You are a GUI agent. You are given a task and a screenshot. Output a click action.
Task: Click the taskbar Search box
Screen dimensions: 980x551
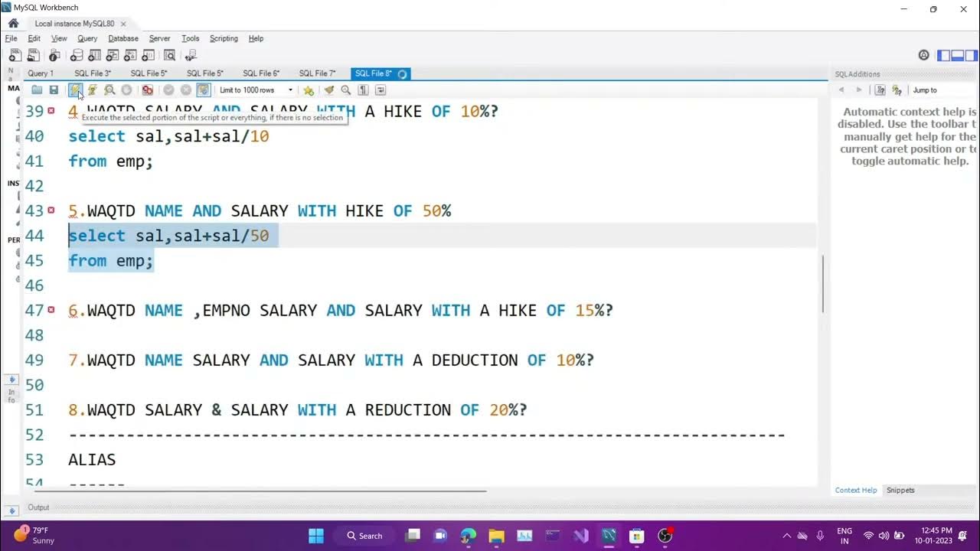364,536
